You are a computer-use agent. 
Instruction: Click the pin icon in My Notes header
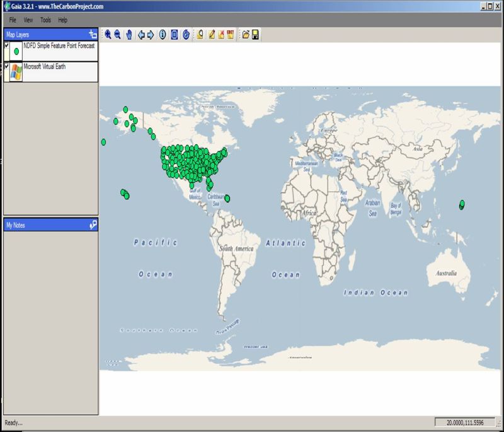[x=93, y=225]
